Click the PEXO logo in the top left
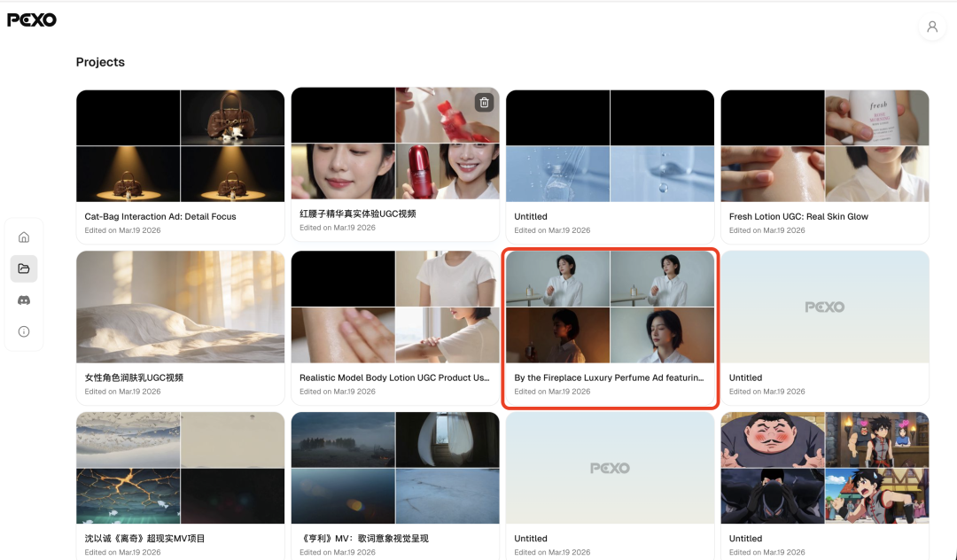Screen dimensions: 957x560 pyautogui.click(x=32, y=19)
